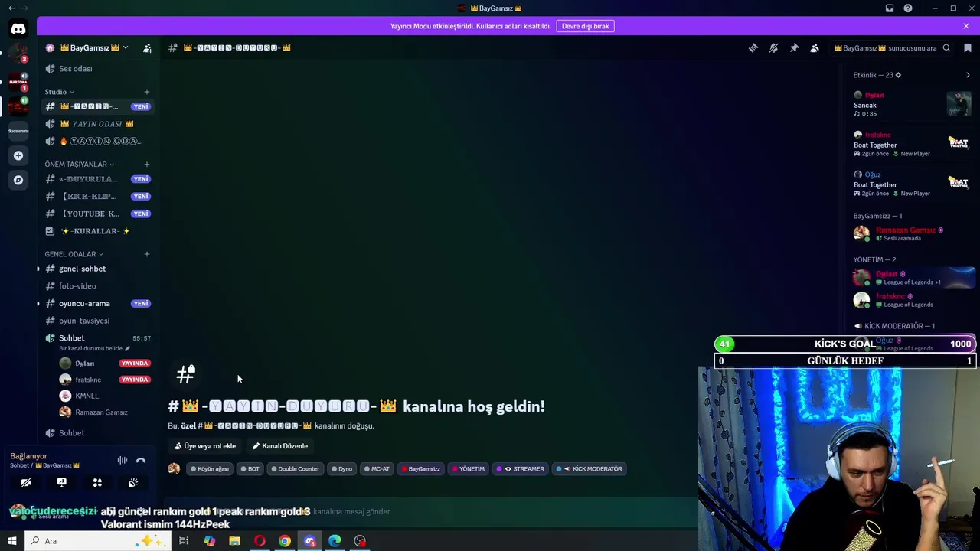Expand Etkinlik panel with right chevron

968,75
